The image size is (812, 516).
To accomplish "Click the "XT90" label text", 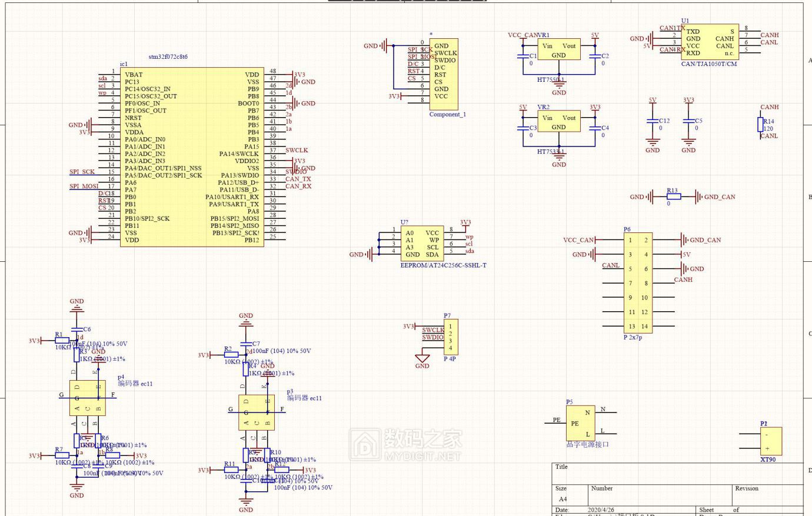I will coord(768,460).
